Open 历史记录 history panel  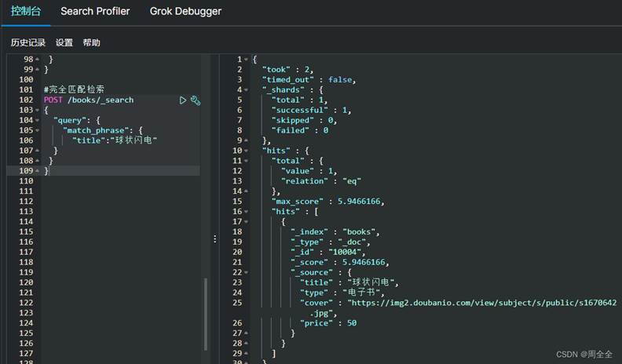[28, 42]
